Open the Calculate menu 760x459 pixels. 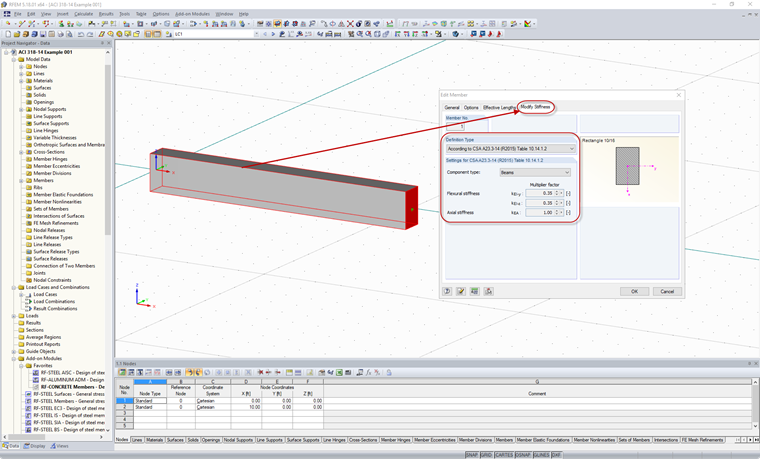click(x=83, y=14)
